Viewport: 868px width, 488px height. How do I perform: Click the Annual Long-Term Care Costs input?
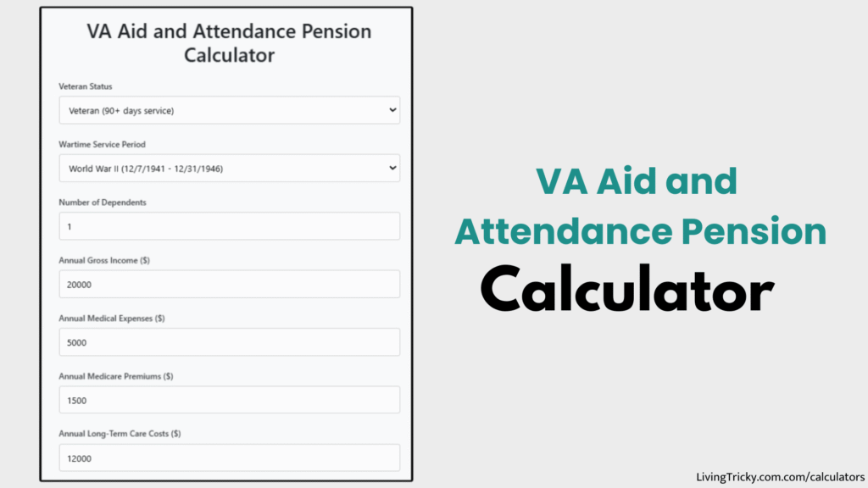click(x=229, y=457)
